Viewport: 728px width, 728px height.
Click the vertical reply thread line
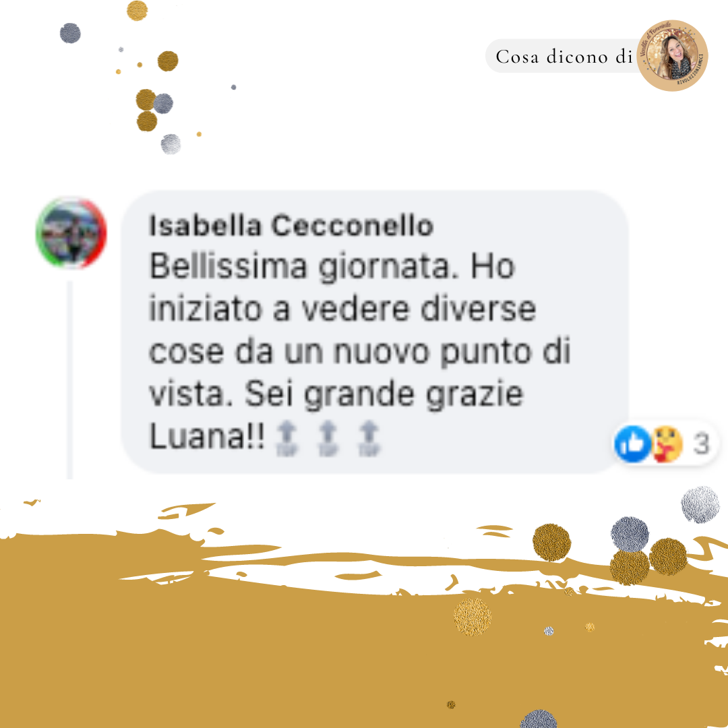(x=69, y=380)
